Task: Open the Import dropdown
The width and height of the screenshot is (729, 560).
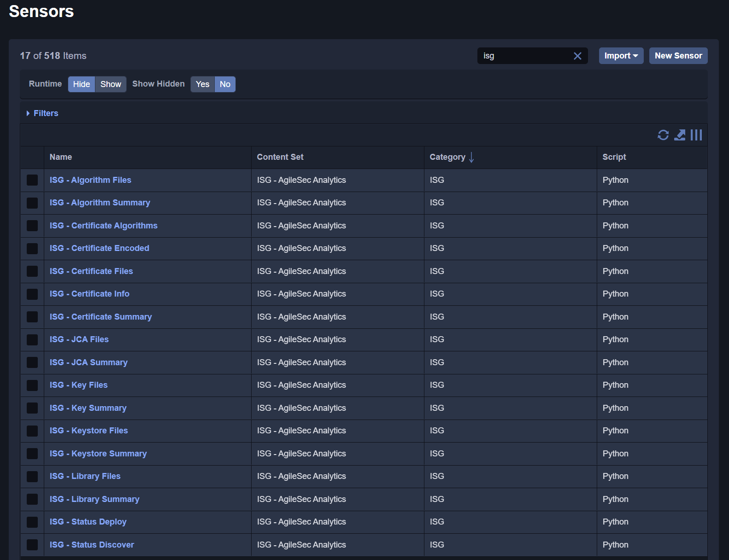Action: click(x=621, y=56)
